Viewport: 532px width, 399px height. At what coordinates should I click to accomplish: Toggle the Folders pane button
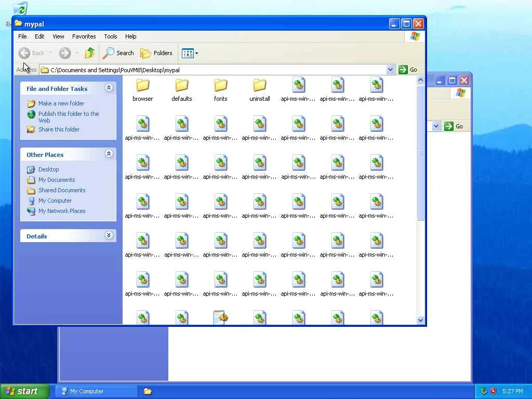[x=156, y=53]
